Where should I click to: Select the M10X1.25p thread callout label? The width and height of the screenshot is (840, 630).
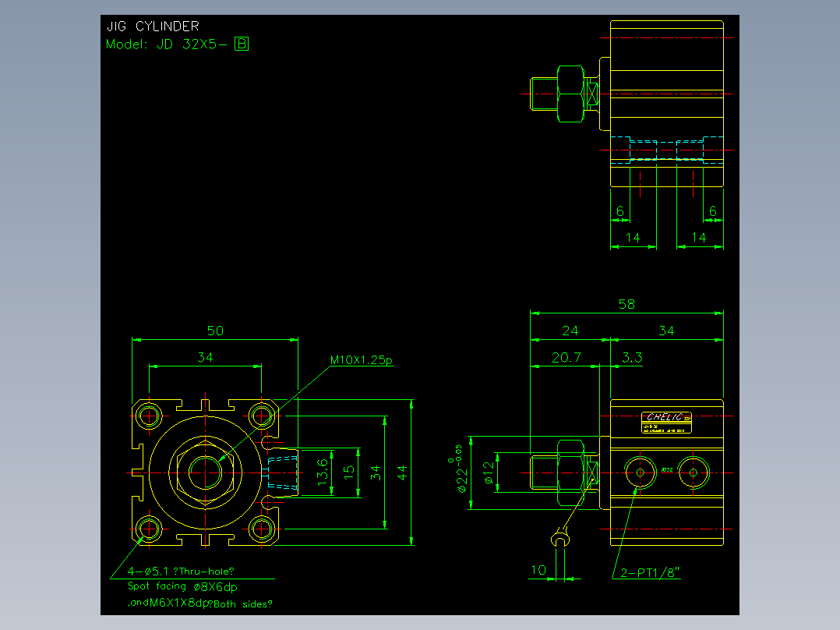[x=362, y=359]
